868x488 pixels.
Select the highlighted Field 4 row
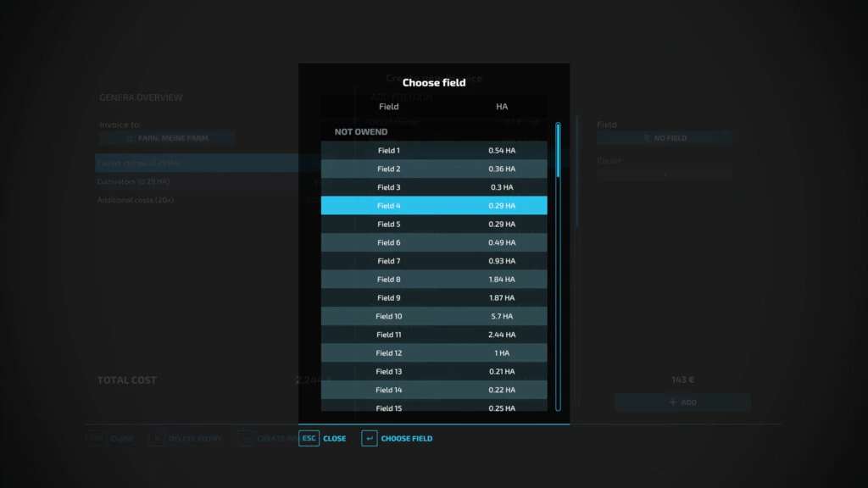pyautogui.click(x=434, y=206)
